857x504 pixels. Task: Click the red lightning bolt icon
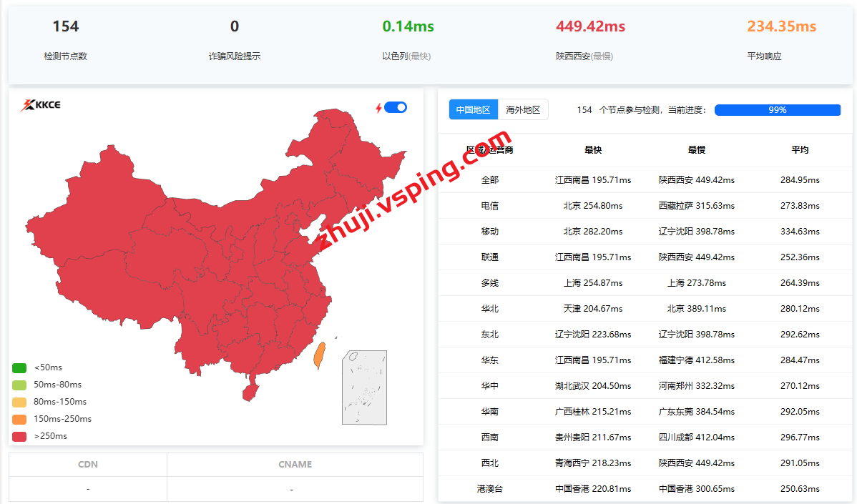[x=378, y=108]
